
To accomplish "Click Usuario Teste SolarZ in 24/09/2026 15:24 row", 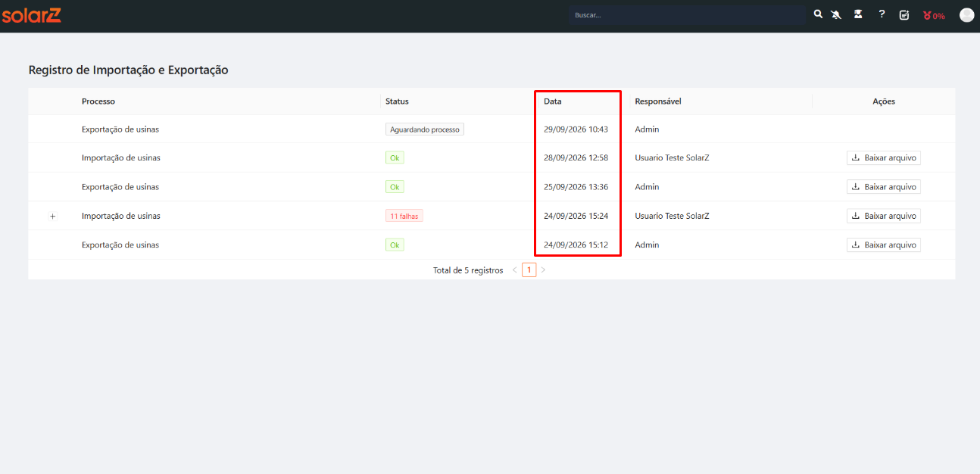I will [672, 216].
